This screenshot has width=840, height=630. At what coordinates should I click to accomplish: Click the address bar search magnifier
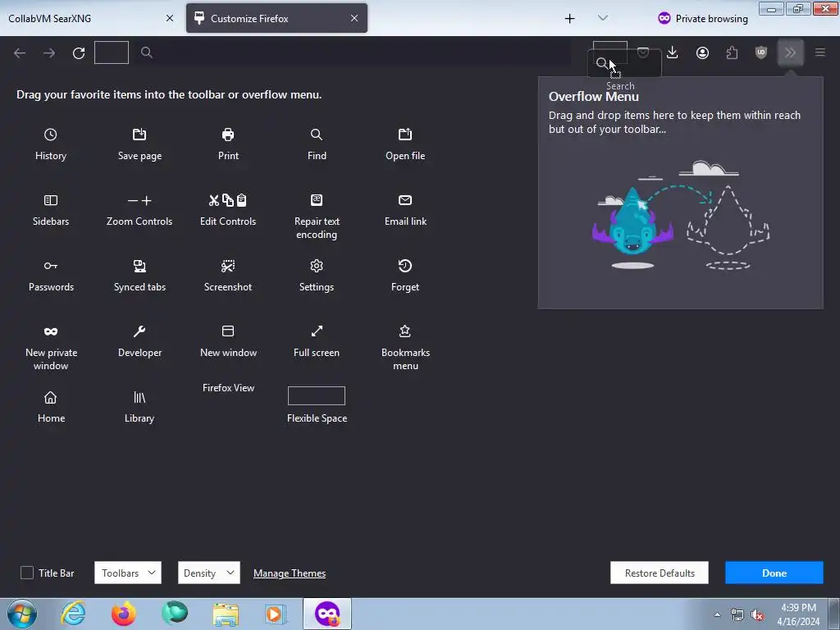(x=146, y=52)
